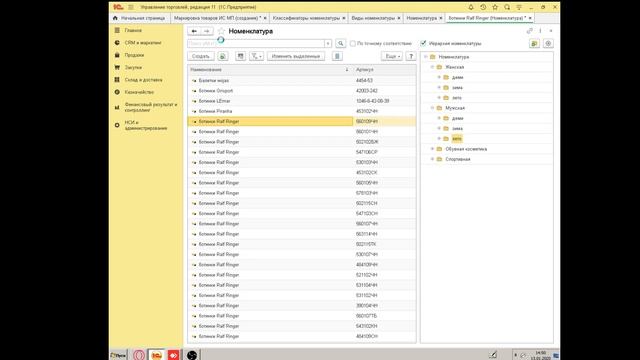This screenshot has height=360, width=640.
Task: Open the search field history dropdown arrow
Action: point(328,43)
